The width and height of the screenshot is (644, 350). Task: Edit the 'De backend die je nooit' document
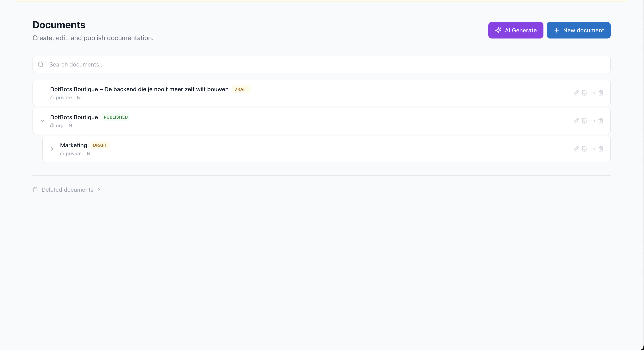(x=576, y=93)
